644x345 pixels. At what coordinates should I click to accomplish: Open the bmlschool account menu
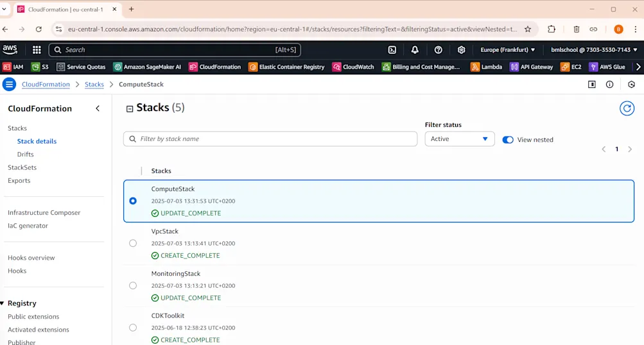pos(594,49)
